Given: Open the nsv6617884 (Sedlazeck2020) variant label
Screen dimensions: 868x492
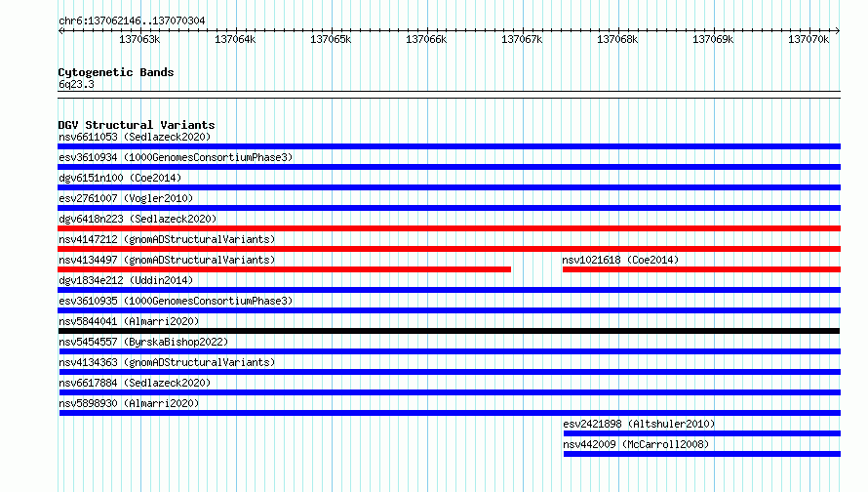Looking at the screenshot, I should (135, 383).
